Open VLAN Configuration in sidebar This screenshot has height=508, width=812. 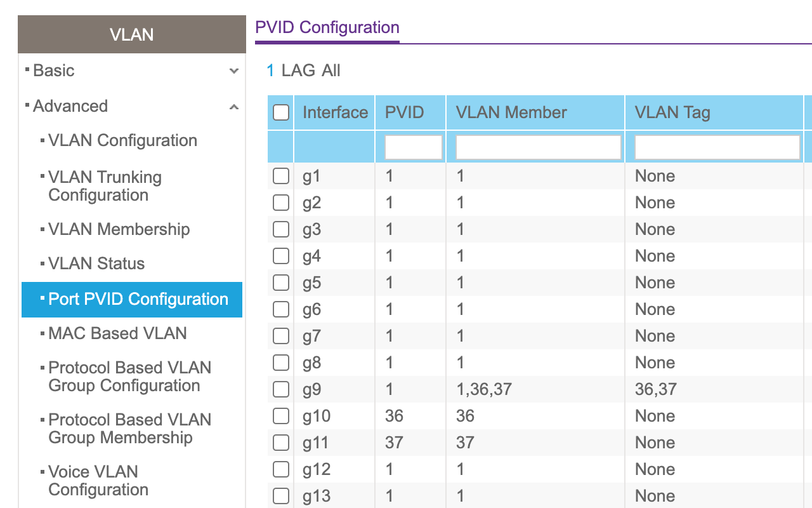(x=122, y=140)
